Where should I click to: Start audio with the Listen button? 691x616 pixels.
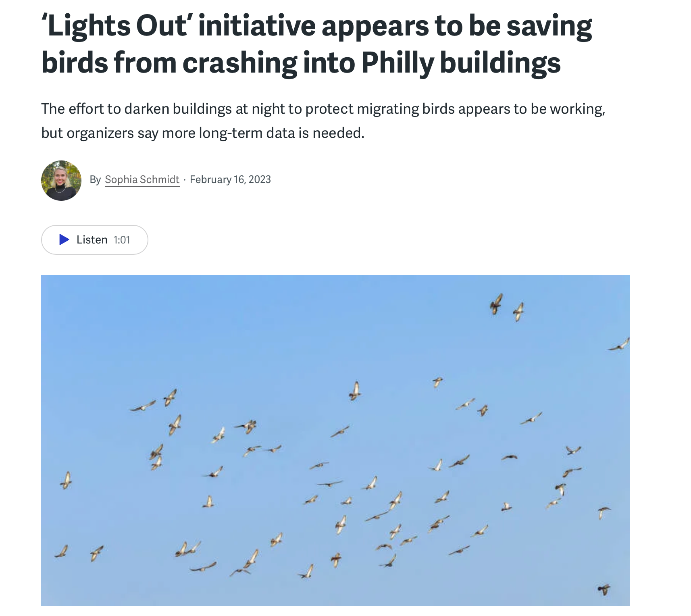tap(95, 240)
